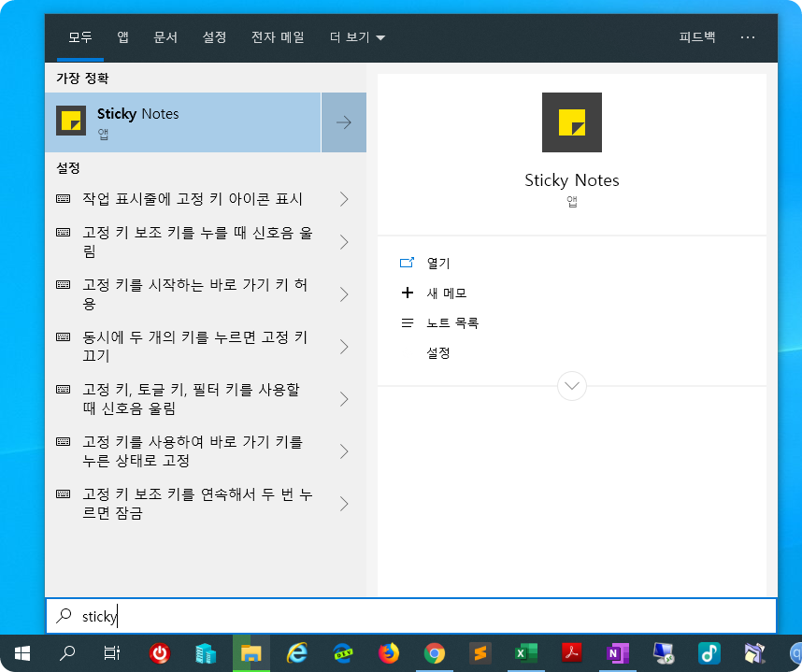Click magnifier icon in search box
Viewport: 802px width, 672px height.
[64, 616]
